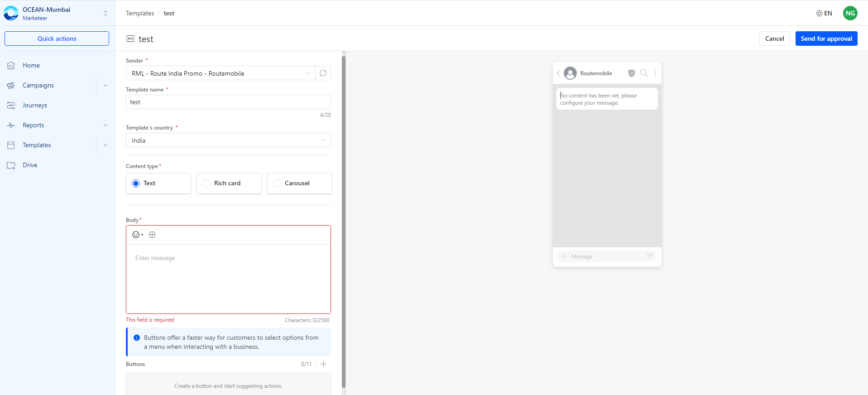The height and width of the screenshot is (395, 868).
Task: Click the Templates sidebar icon
Action: pos(11,145)
